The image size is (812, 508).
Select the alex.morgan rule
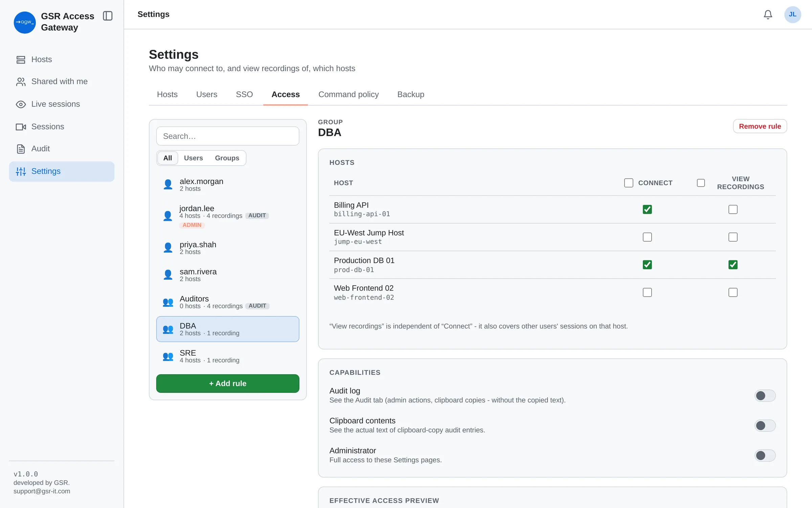coord(227,185)
